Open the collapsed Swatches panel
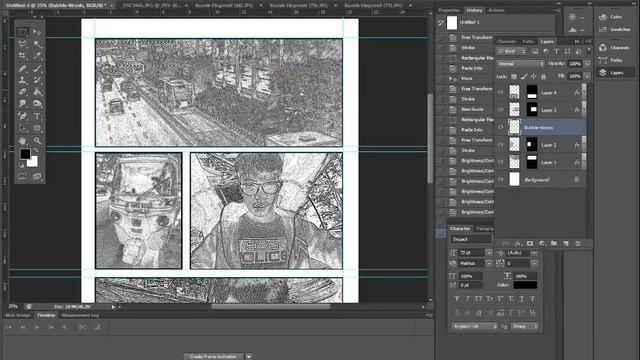 615,29
